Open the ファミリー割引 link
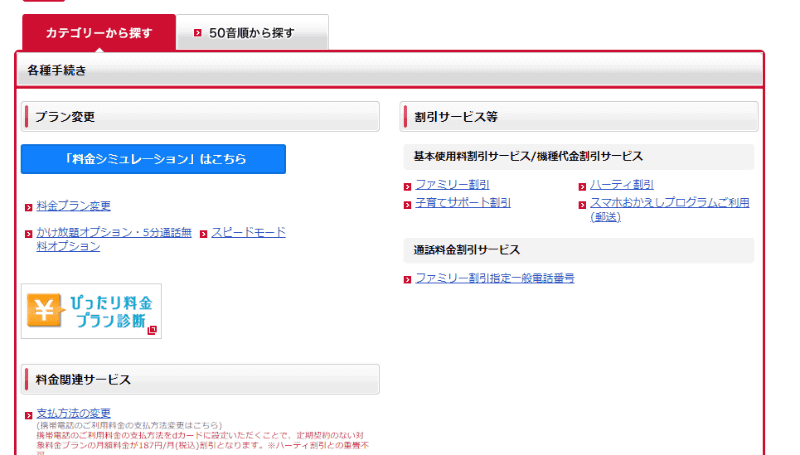Viewport: 800px width, 455px height. pos(452,185)
